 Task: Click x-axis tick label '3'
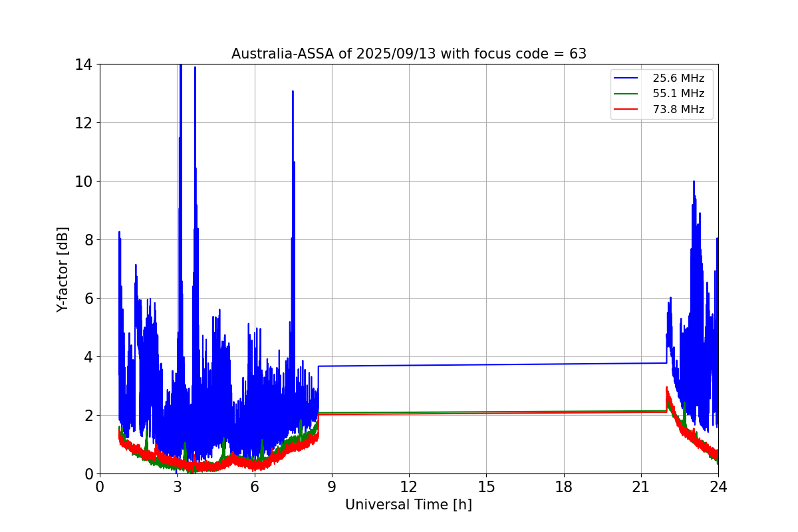177,486
